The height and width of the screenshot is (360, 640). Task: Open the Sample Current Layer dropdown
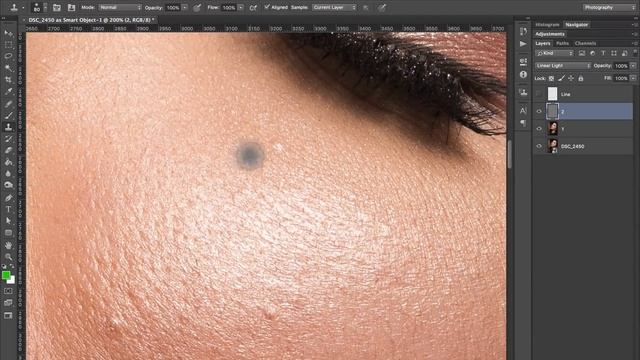334,7
